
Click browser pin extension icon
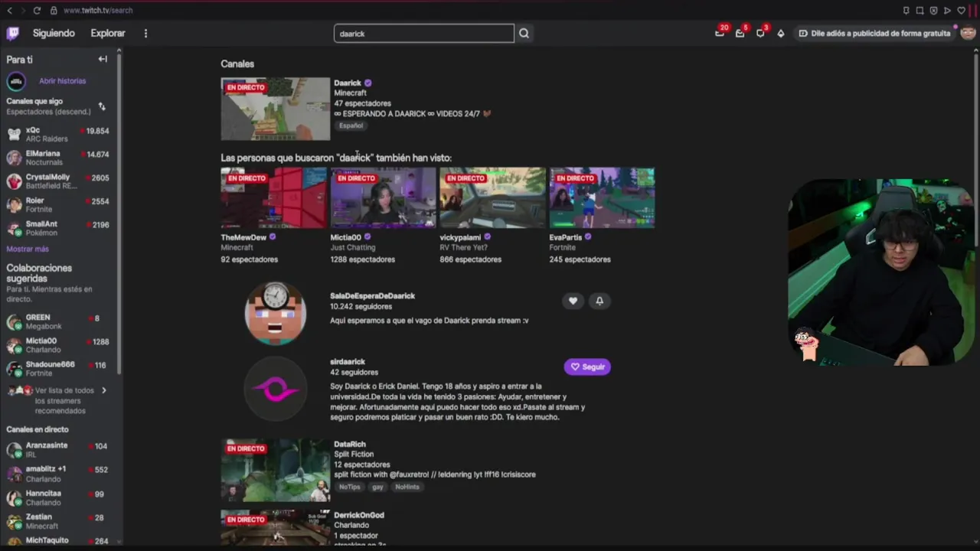(906, 11)
